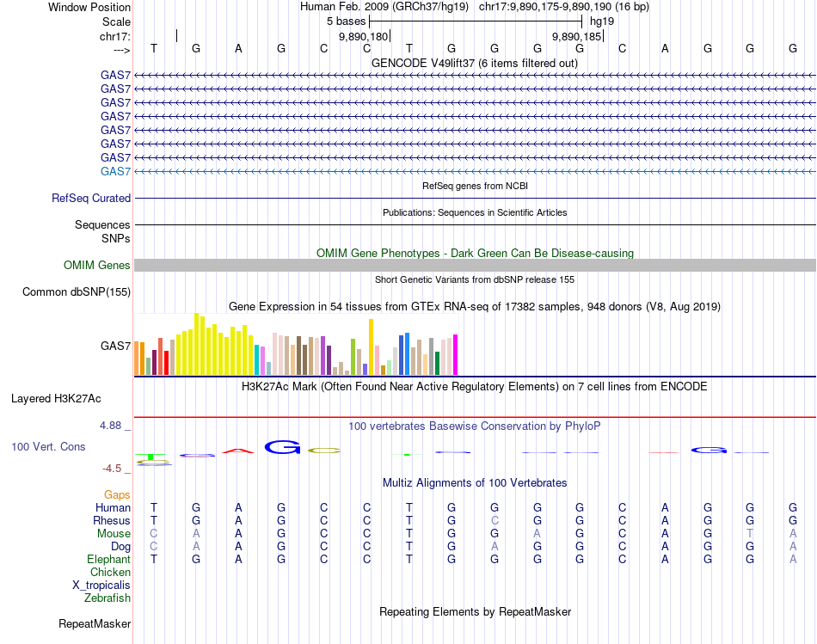
Task: Click the Multiz Alignments of 100 Vertebrates title
Action: (x=474, y=483)
